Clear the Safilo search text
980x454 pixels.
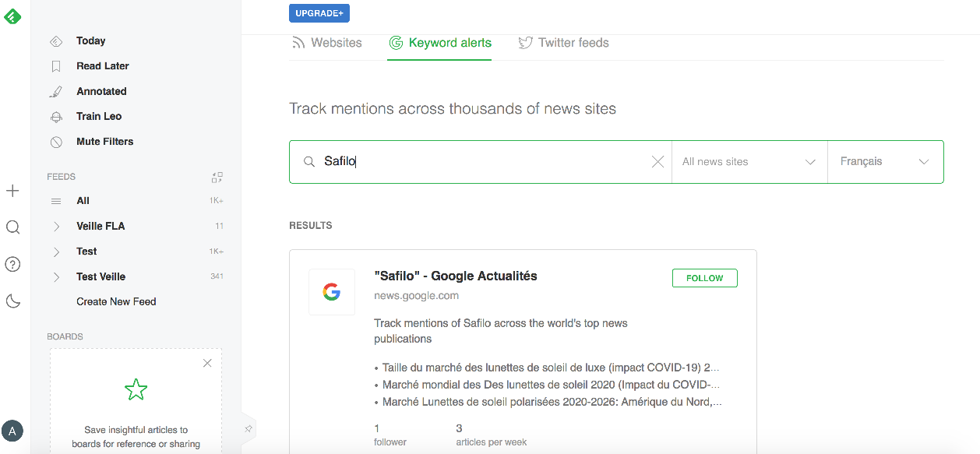click(x=657, y=162)
